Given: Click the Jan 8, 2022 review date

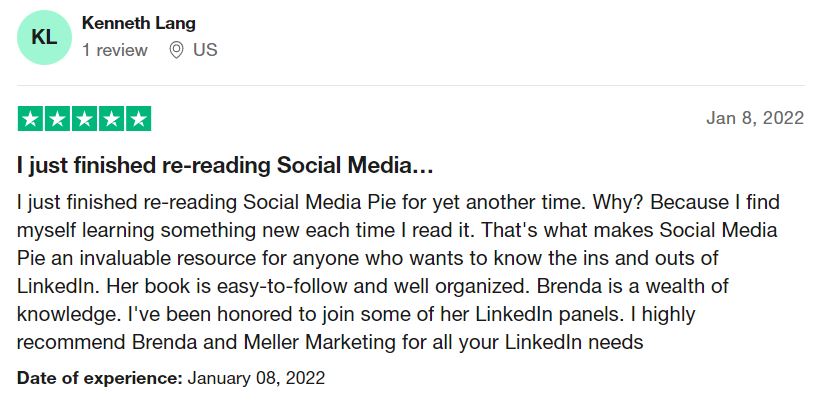Looking at the screenshot, I should coord(755,118).
